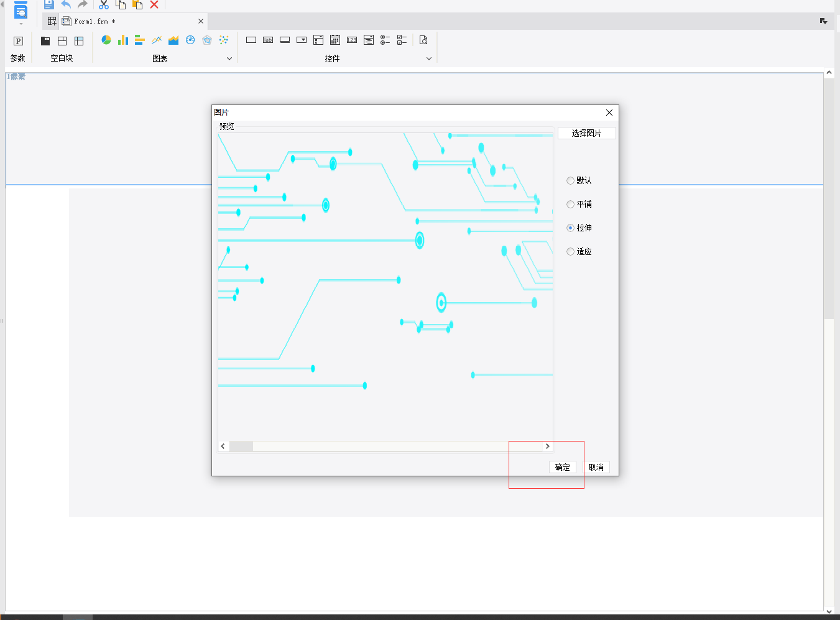
Task: Add a date calendar widget
Action: click(335, 40)
